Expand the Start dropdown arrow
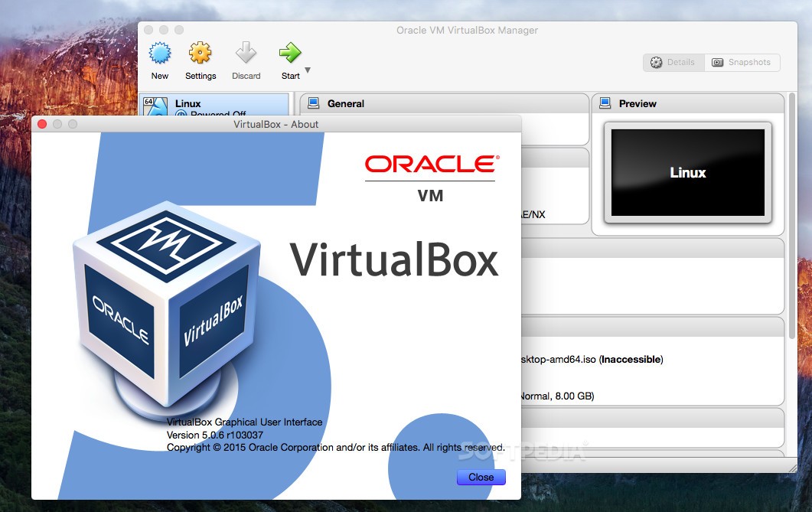This screenshot has height=512, width=812. (x=308, y=70)
